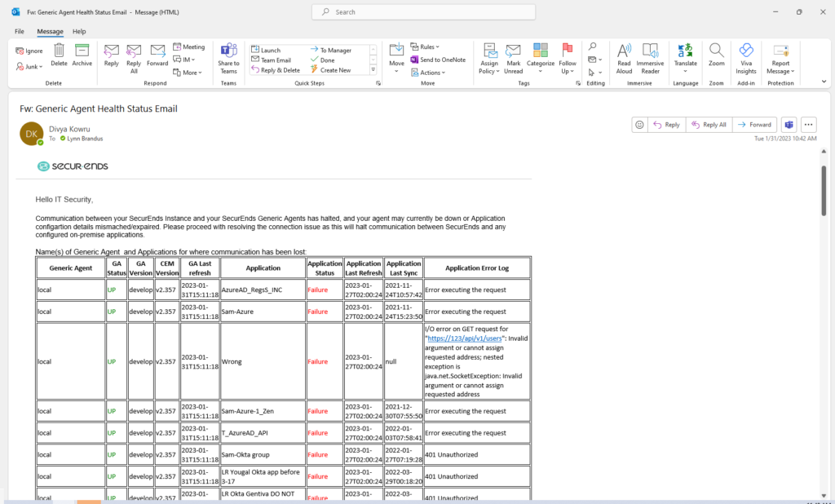Expand Follow Up flag options
Image resolution: width=835 pixels, height=504 pixels.
[568, 59]
